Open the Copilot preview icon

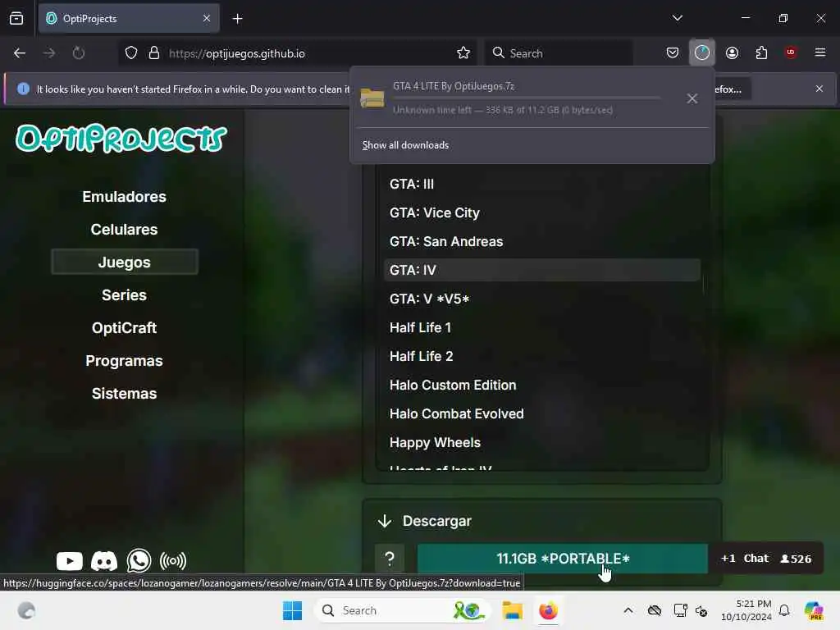point(813,610)
